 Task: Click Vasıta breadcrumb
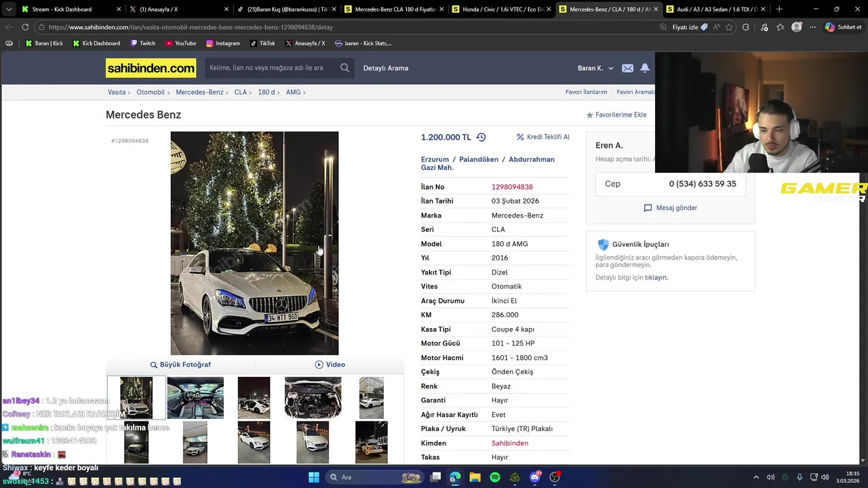click(x=117, y=92)
